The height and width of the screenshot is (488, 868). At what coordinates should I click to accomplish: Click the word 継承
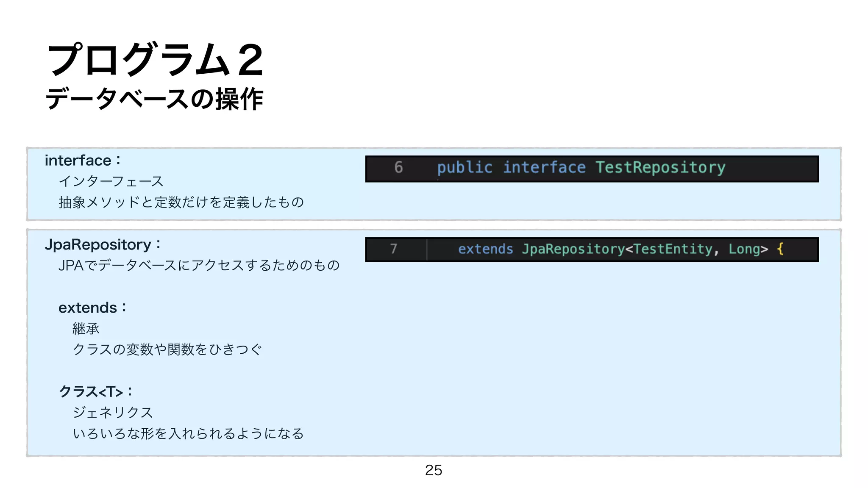pos(86,328)
